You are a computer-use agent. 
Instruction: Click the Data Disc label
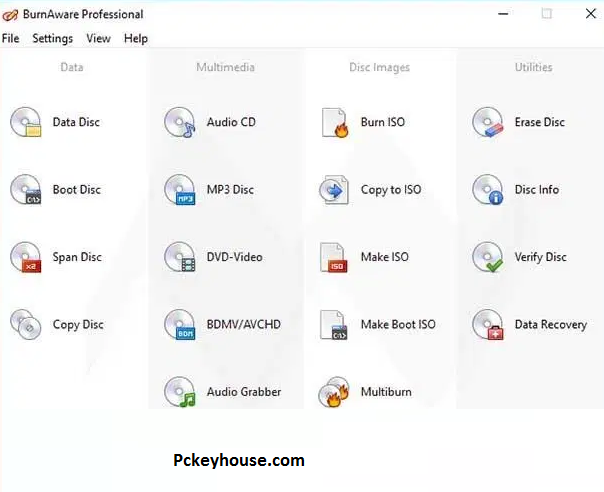point(76,122)
